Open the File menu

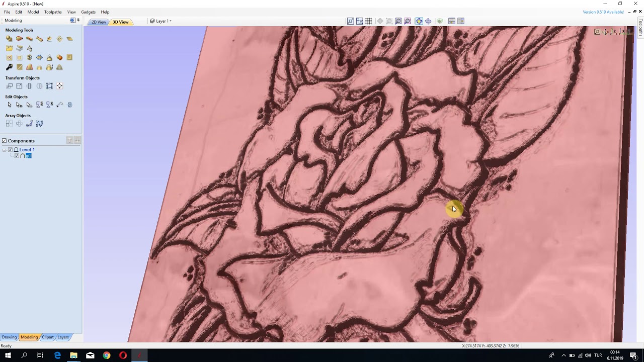click(x=7, y=12)
